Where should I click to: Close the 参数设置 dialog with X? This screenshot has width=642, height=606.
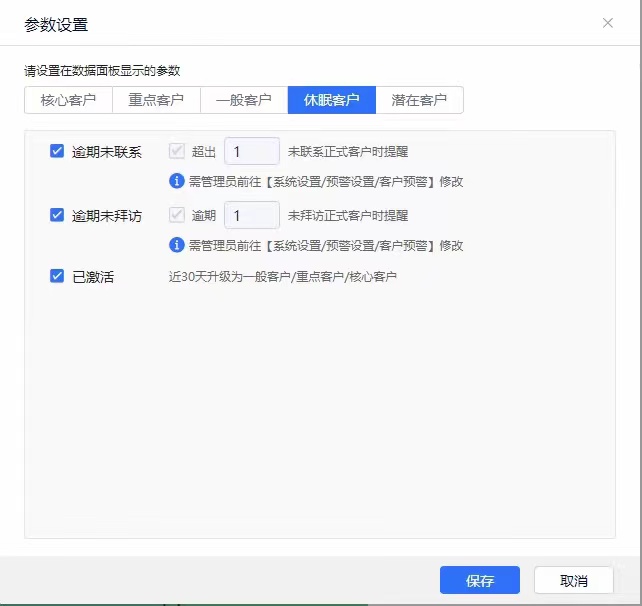(x=607, y=23)
